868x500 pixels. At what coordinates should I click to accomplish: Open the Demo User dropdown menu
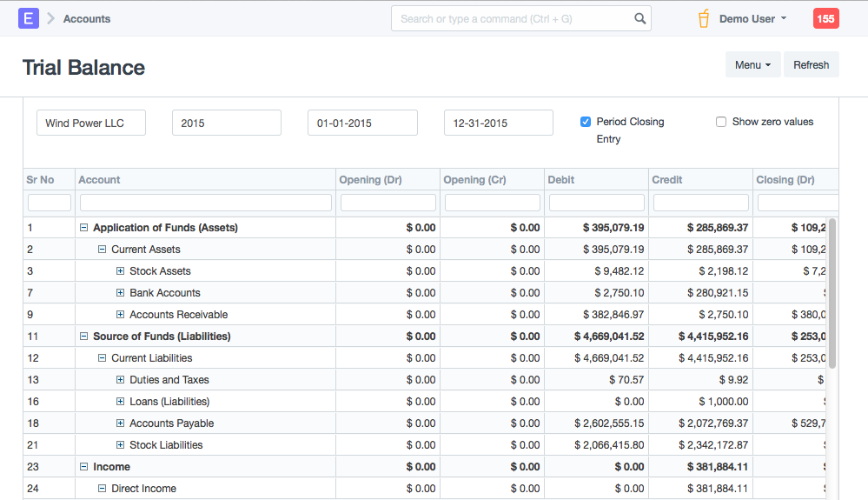(752, 18)
